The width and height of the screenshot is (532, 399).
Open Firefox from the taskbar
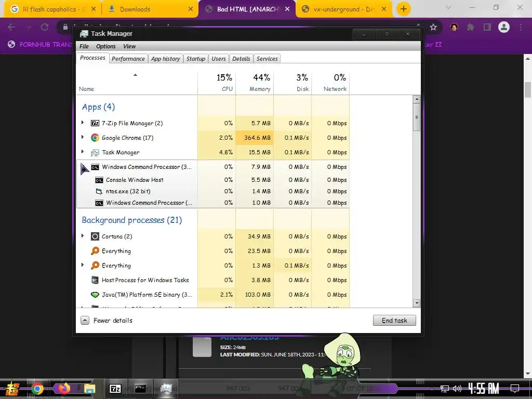click(64, 389)
